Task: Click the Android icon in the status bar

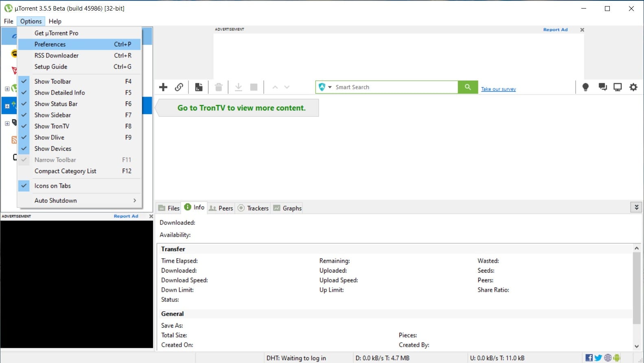Action: click(617, 358)
